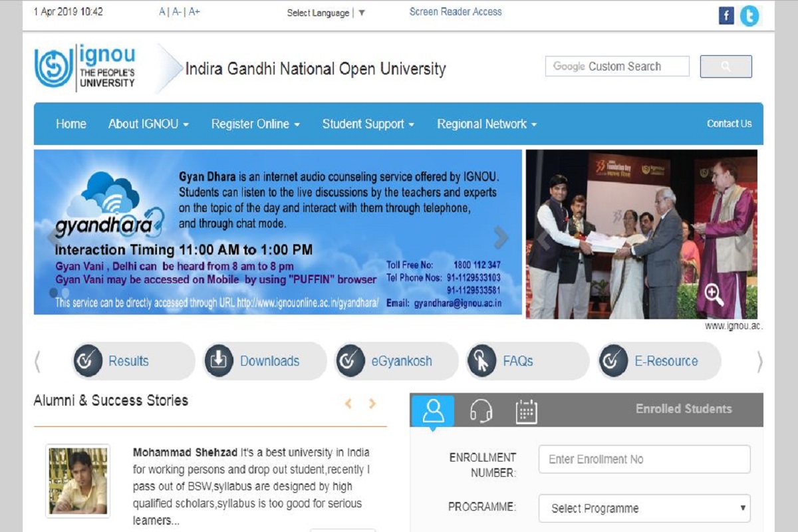
Task: Zoom the photo with magnifier icon
Action: pos(714,294)
